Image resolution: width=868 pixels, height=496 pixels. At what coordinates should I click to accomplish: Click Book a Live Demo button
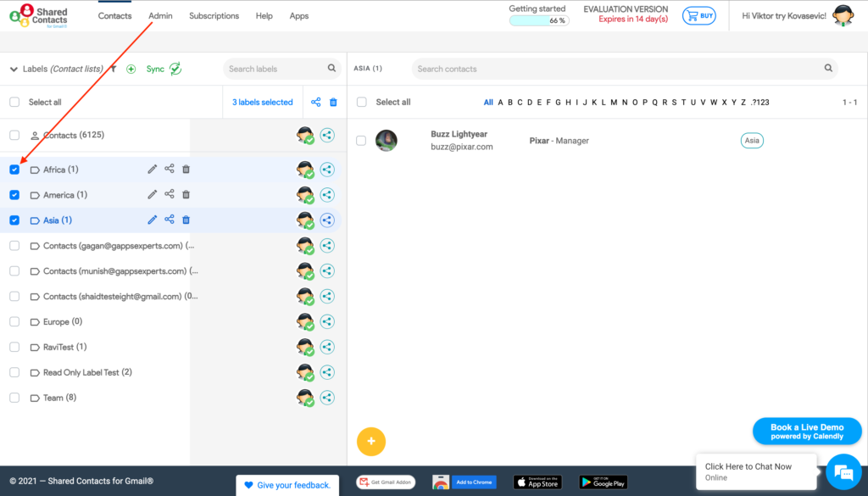tap(807, 432)
